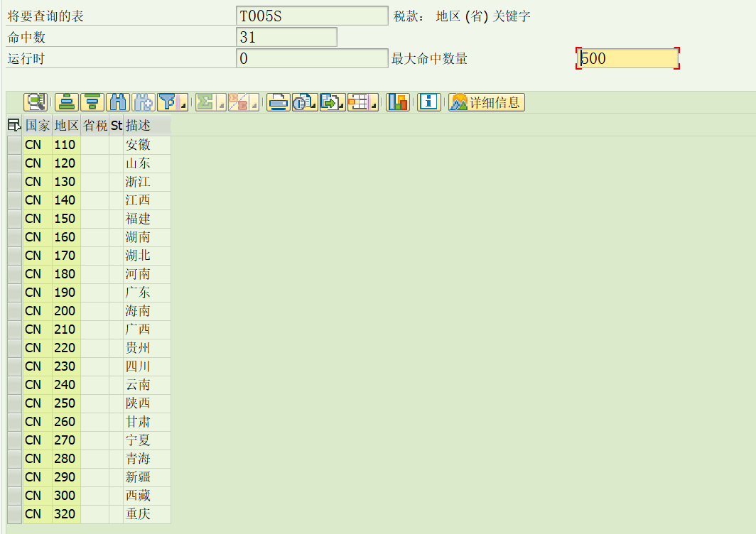756x534 pixels.
Task: Click the select-all corner button above row selectors
Action: [13, 126]
